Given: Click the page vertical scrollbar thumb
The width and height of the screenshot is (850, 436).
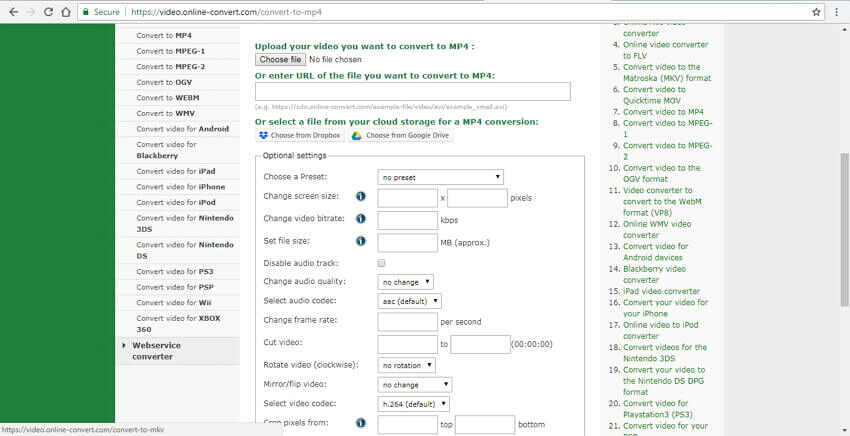Looking at the screenshot, I should click(844, 229).
